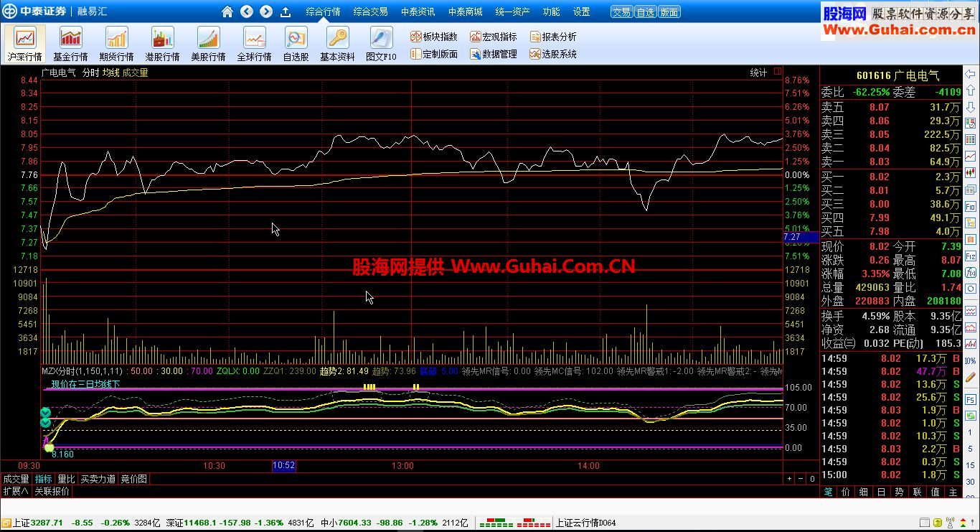
Task: Navigate back with left arrow
Action: click(247, 11)
